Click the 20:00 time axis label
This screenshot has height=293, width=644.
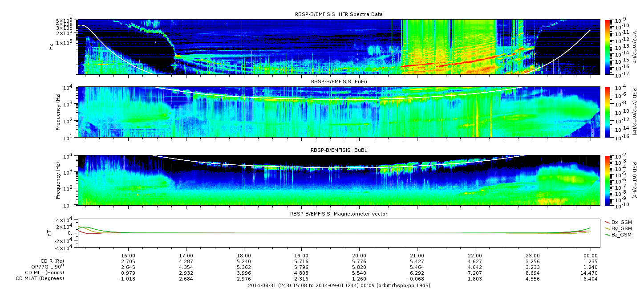point(359,256)
